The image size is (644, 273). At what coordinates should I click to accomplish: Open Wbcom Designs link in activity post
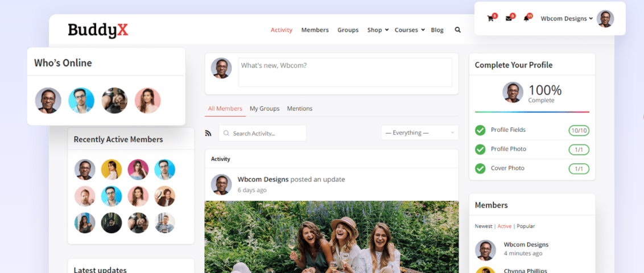click(x=263, y=179)
